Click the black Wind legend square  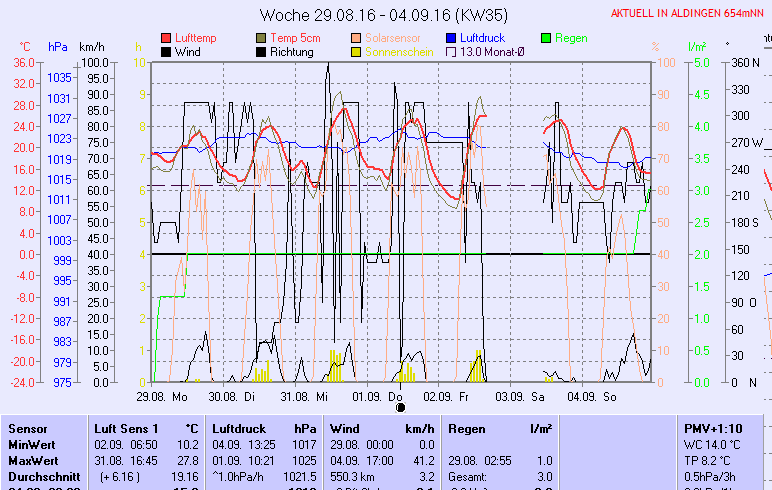[x=166, y=51]
